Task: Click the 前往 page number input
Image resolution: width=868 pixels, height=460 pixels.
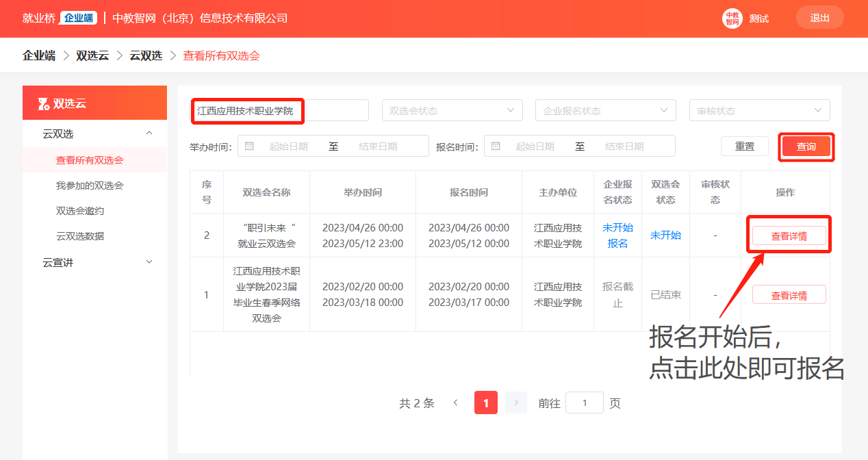Action: pyautogui.click(x=585, y=403)
